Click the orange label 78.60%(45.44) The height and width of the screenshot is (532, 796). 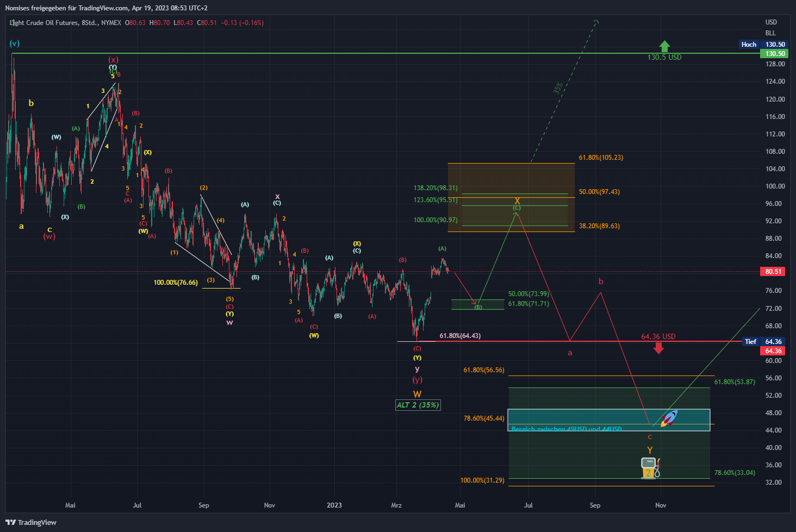click(484, 418)
